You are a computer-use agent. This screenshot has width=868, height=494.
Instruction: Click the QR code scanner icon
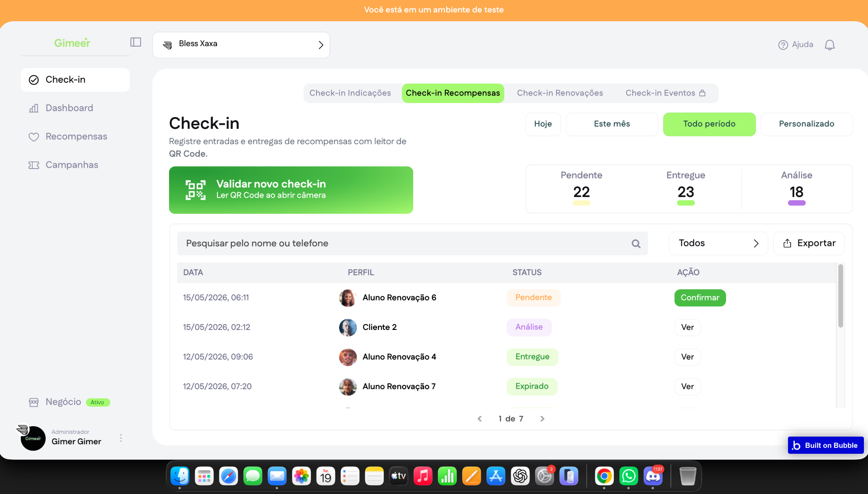195,190
